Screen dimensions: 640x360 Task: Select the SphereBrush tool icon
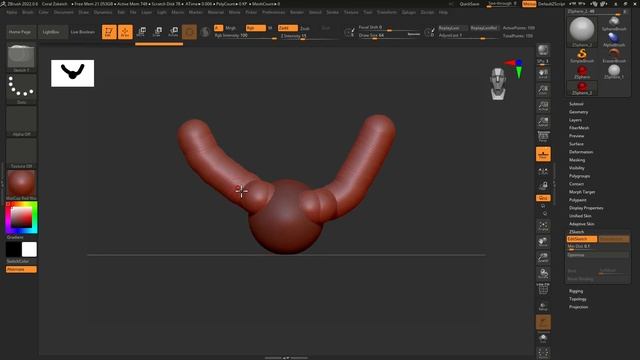click(x=614, y=23)
